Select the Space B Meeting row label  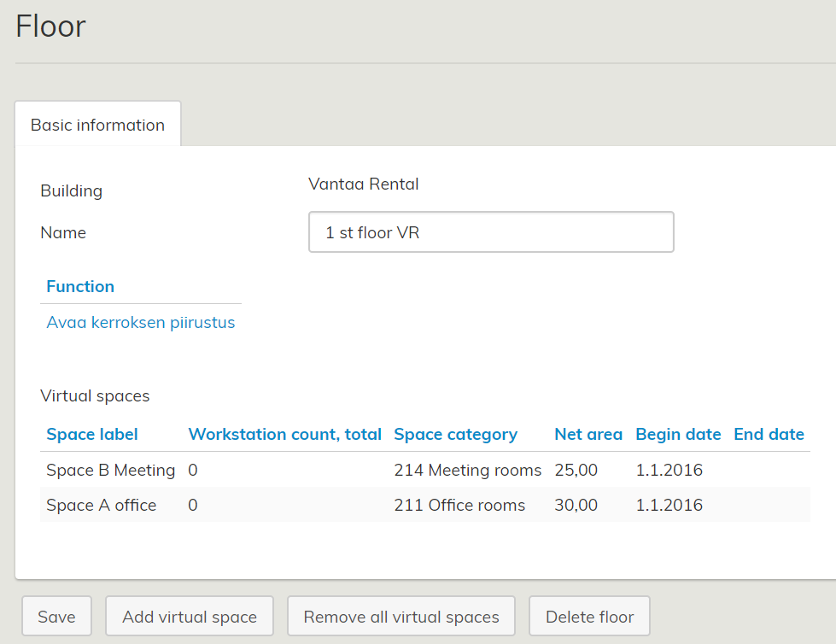111,470
